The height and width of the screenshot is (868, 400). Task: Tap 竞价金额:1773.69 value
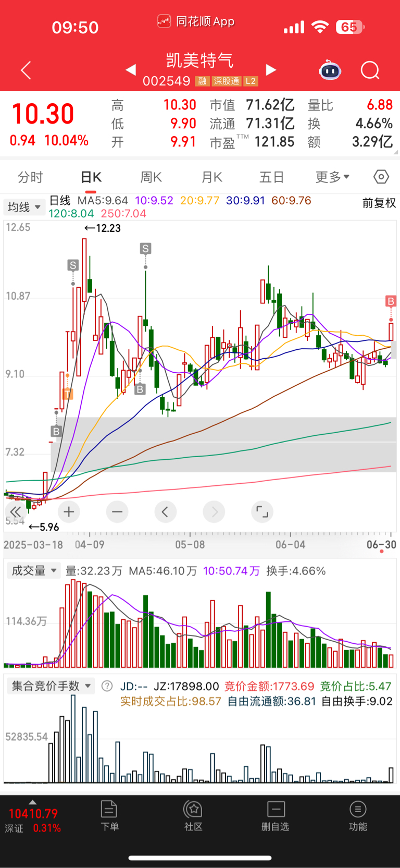coord(269,687)
